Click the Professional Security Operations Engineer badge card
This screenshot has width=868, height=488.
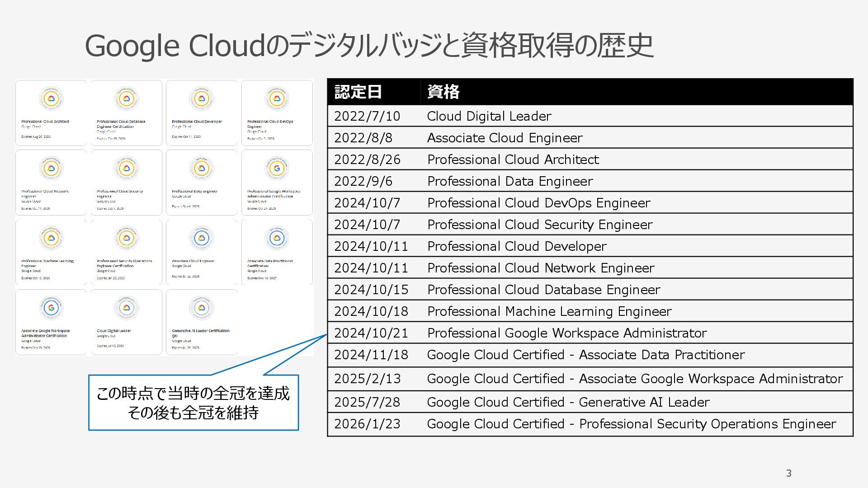[x=126, y=252]
